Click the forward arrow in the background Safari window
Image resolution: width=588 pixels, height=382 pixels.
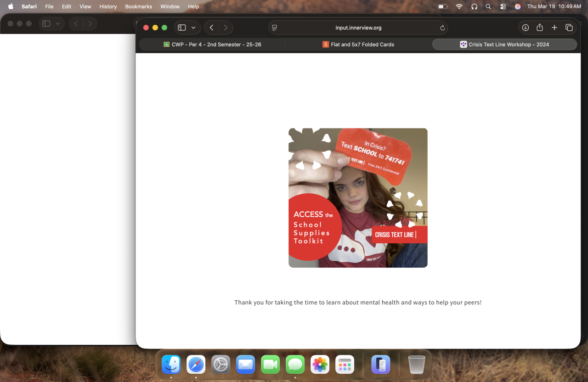coord(90,23)
